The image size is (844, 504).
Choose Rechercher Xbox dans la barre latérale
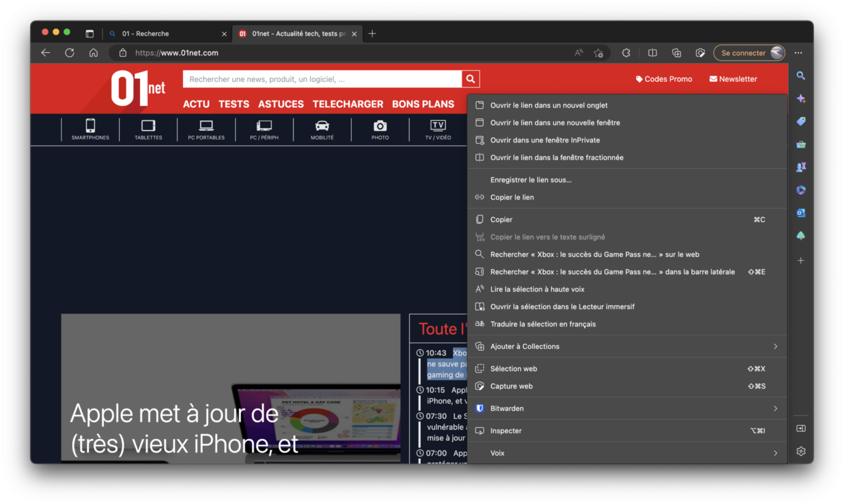point(627,272)
